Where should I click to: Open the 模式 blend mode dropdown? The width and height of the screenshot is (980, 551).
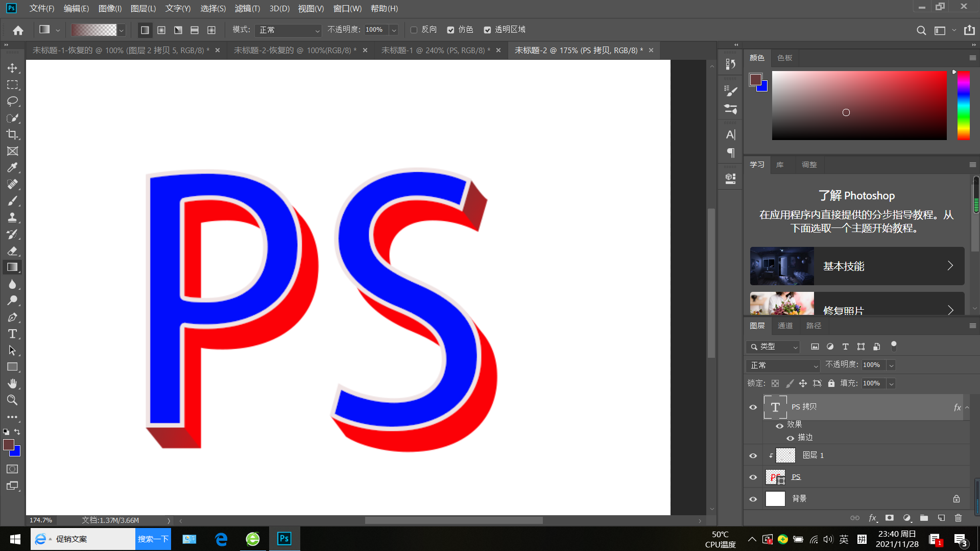pyautogui.click(x=289, y=30)
